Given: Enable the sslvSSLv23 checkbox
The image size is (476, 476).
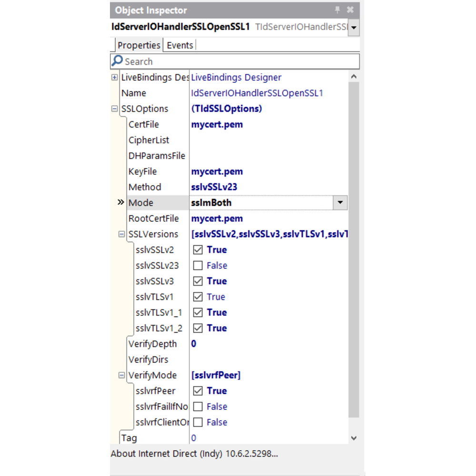Looking at the screenshot, I should [x=198, y=266].
